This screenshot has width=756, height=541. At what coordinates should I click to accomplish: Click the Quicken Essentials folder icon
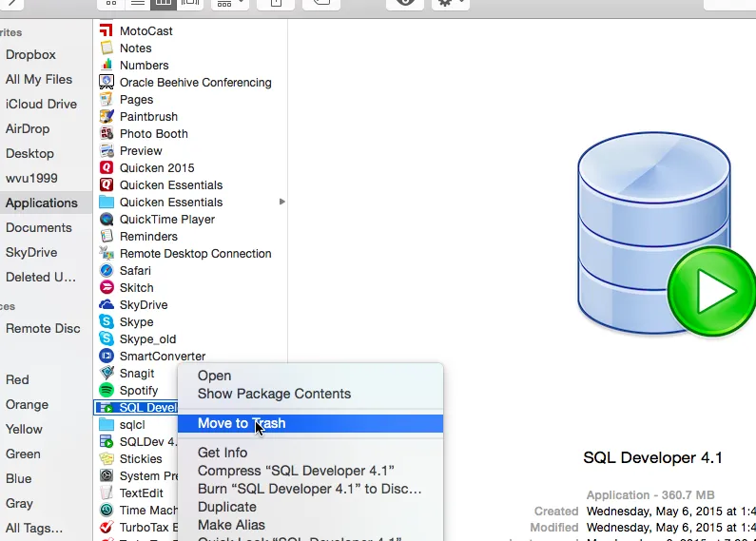tap(107, 202)
